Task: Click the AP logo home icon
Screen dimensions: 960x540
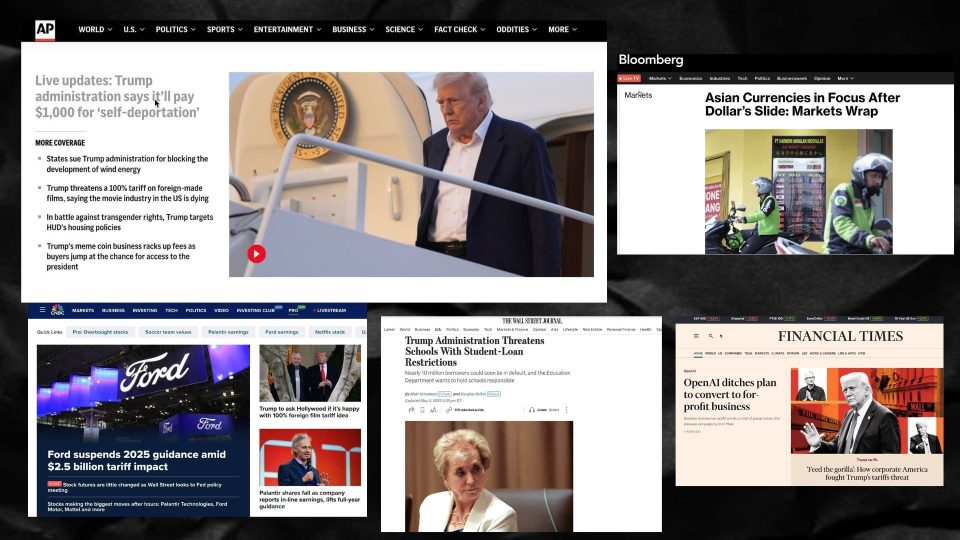Action: pos(45,30)
